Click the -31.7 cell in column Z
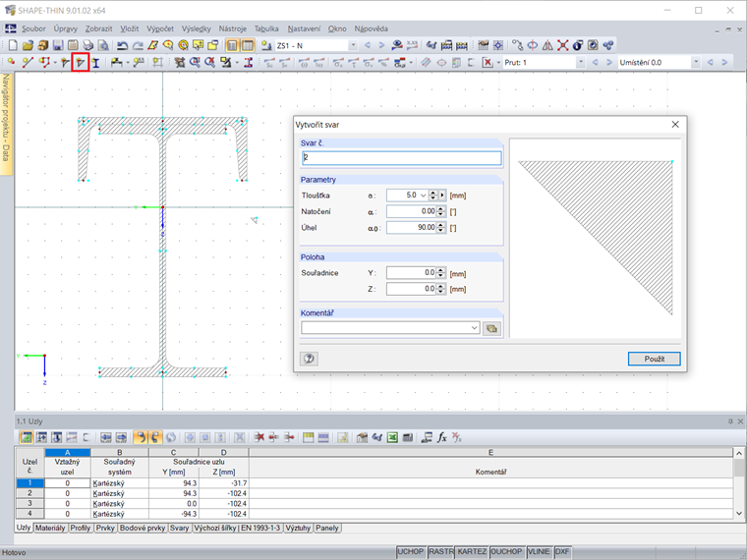 point(224,482)
